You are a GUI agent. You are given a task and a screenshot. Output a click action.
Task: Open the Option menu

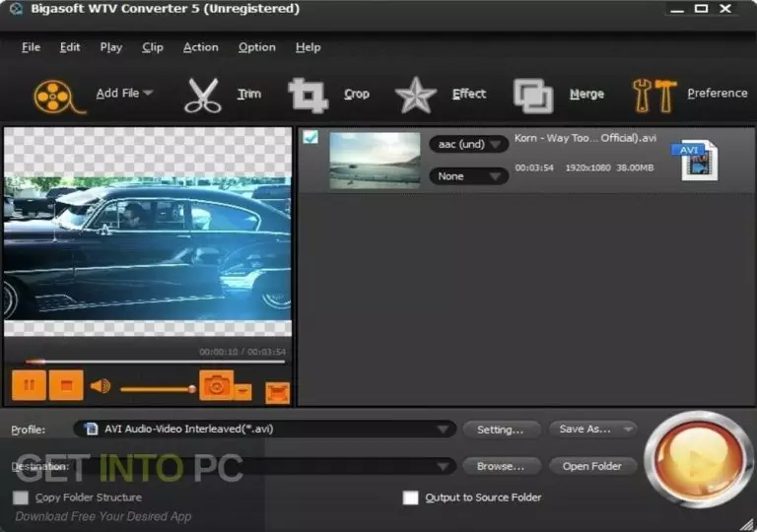pyautogui.click(x=257, y=47)
